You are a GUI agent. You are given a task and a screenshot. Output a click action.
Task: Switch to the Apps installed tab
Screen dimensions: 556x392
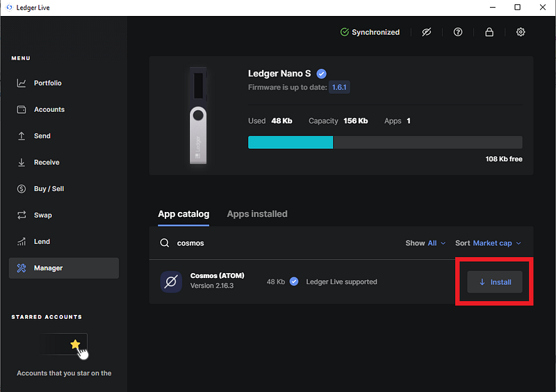tap(257, 214)
